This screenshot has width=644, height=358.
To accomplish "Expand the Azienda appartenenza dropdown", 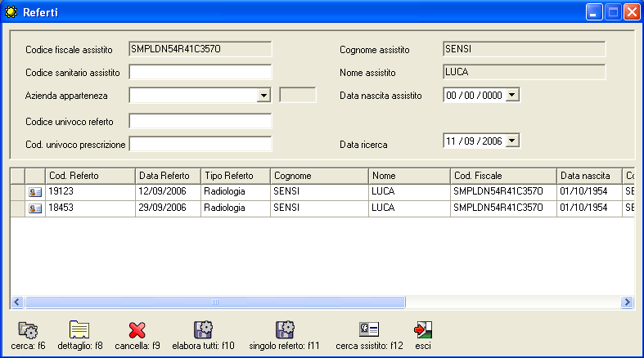I will [x=263, y=96].
